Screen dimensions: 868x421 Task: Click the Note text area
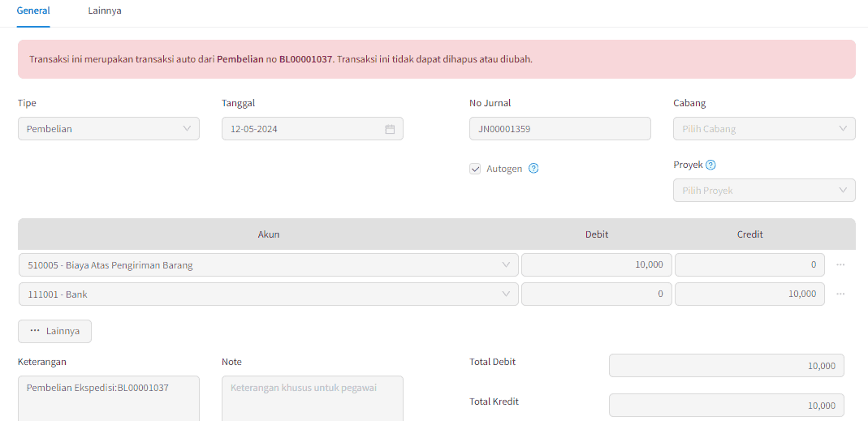coord(313,398)
